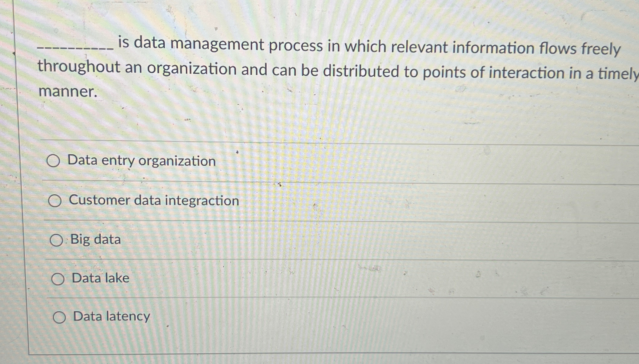Click the Data entry organization answer label

[x=142, y=161]
